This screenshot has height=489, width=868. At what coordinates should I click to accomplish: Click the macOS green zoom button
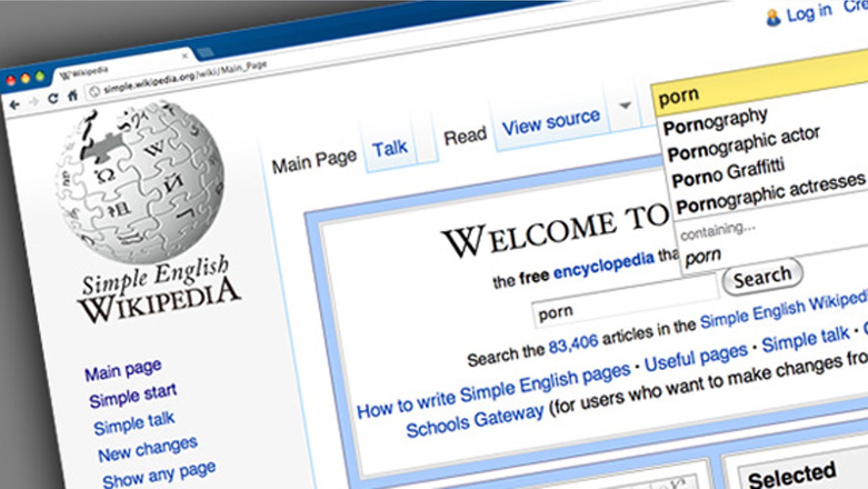[41, 76]
